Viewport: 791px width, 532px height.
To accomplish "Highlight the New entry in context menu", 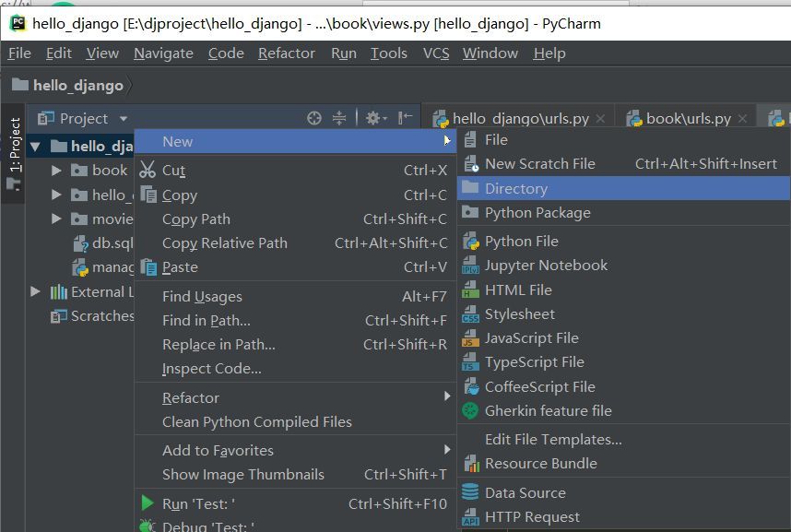I will click(x=295, y=141).
